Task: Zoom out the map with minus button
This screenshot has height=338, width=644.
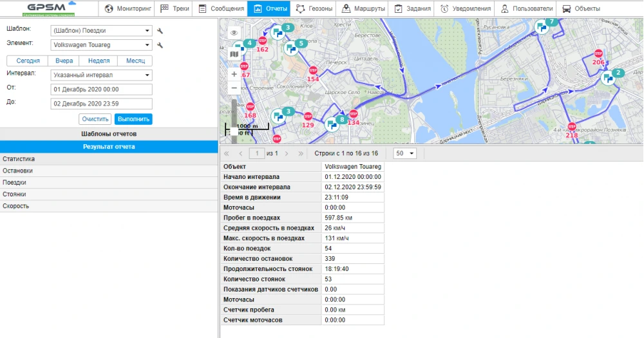Action: [x=234, y=88]
